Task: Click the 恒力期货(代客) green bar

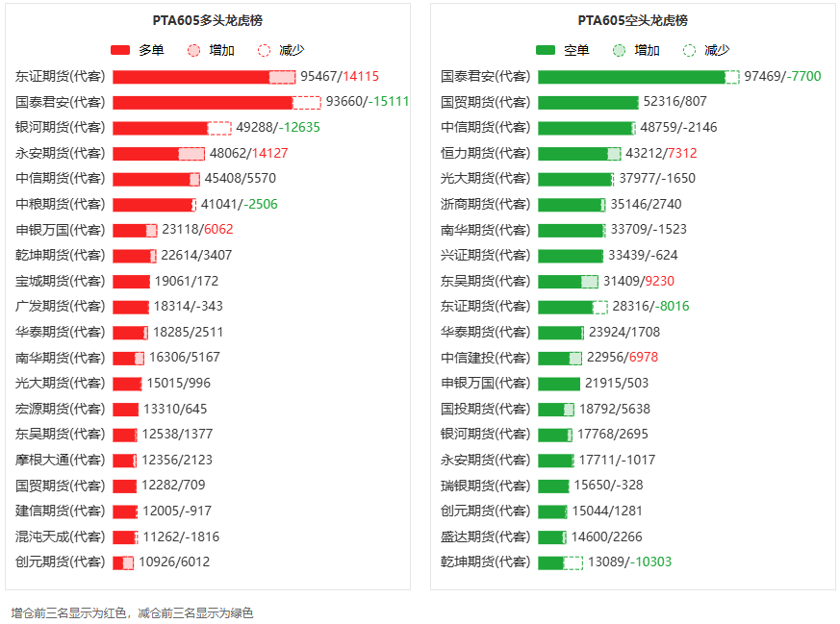Action: (x=573, y=153)
